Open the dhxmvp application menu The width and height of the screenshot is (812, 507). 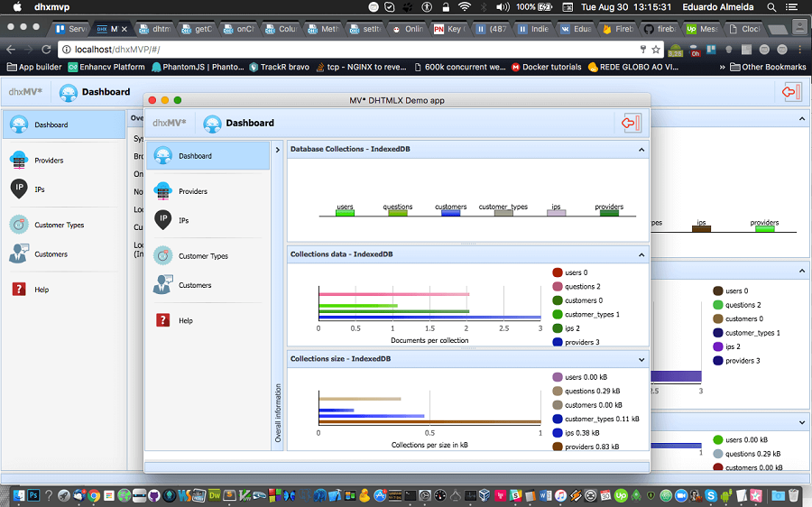pos(51,7)
